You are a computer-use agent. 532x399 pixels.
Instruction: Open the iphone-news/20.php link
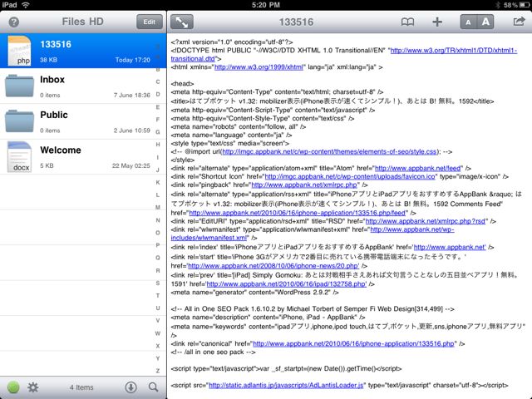[x=273, y=266]
